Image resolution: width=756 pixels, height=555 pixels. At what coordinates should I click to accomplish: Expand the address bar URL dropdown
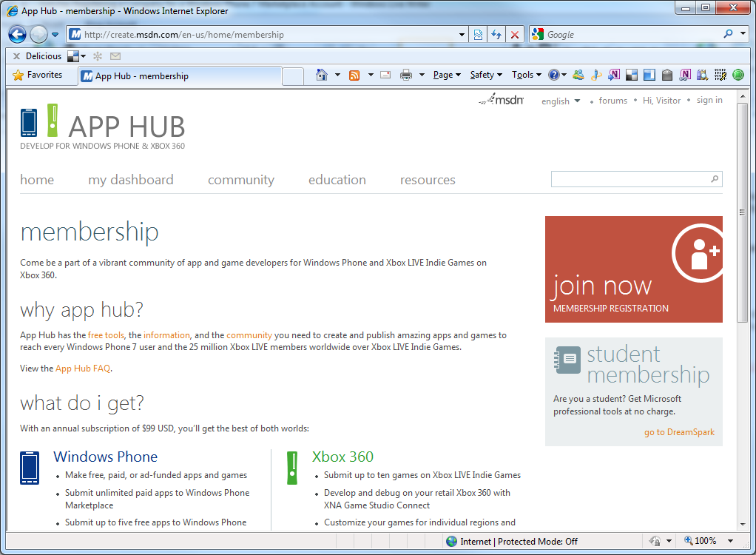(462, 35)
